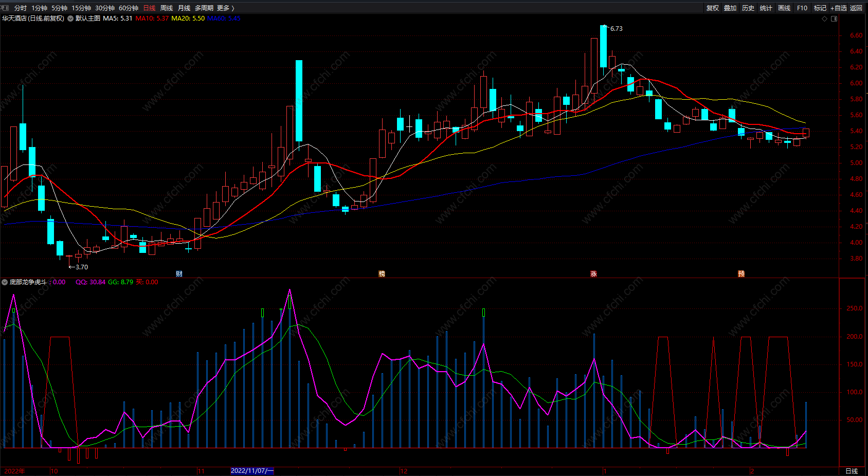
Task: Toggle the right side panel icon
Action: (834, 19)
